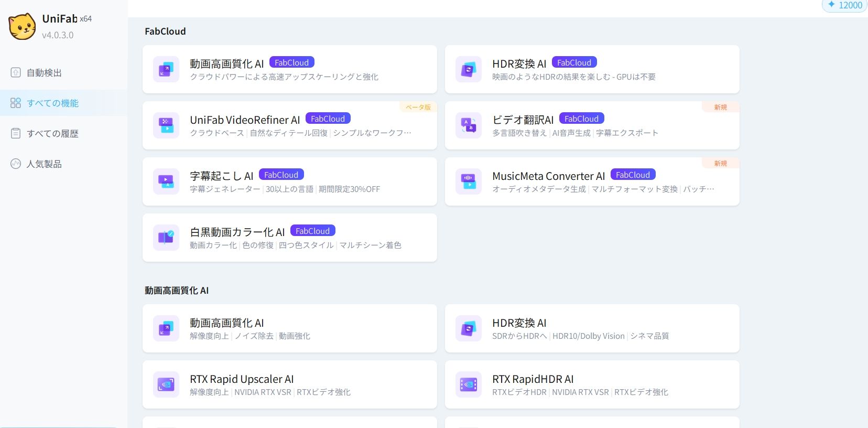Click the 自動検出 sidebar icon
Viewport: 868px width, 428px height.
[x=16, y=72]
